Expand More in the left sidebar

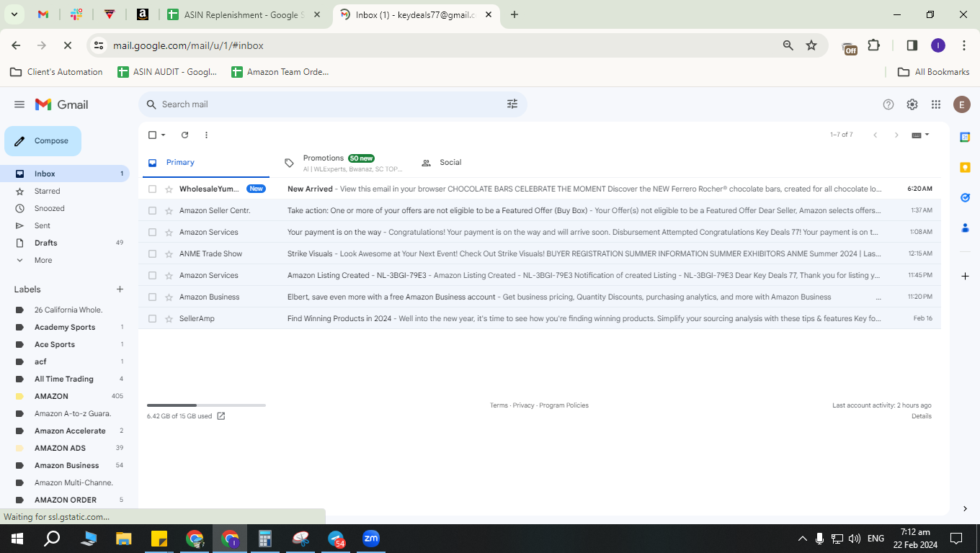pos(43,260)
